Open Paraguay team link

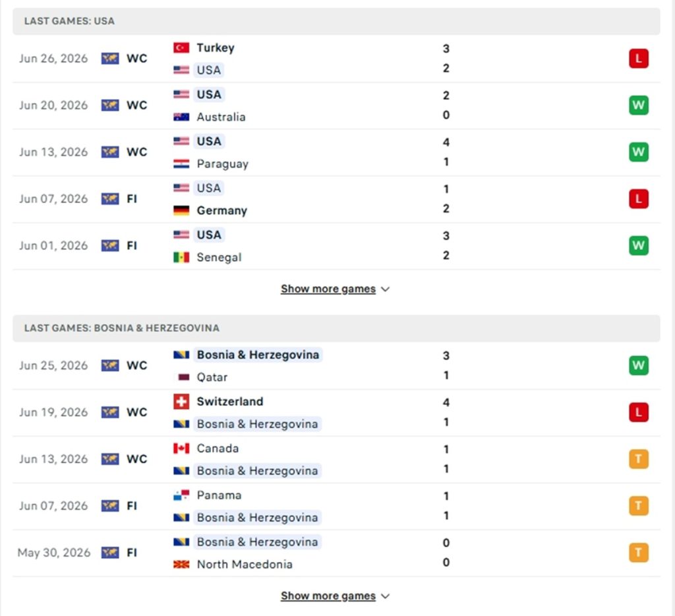[222, 164]
